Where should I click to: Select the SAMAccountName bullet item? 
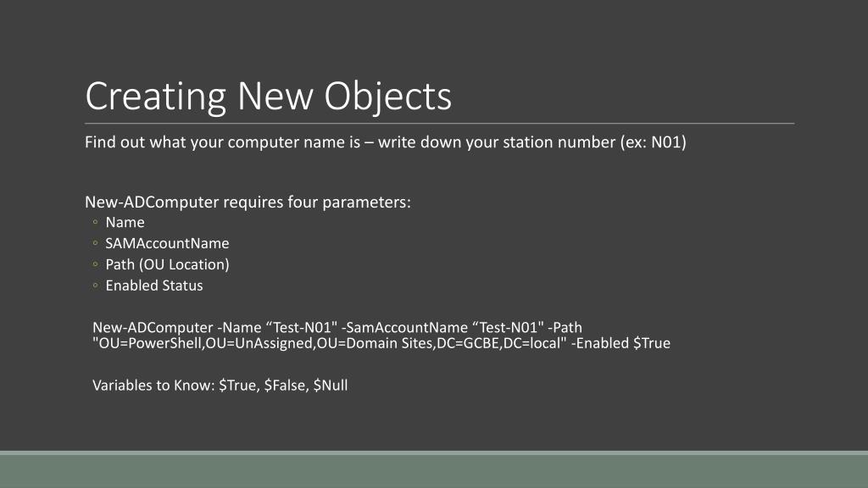(167, 243)
